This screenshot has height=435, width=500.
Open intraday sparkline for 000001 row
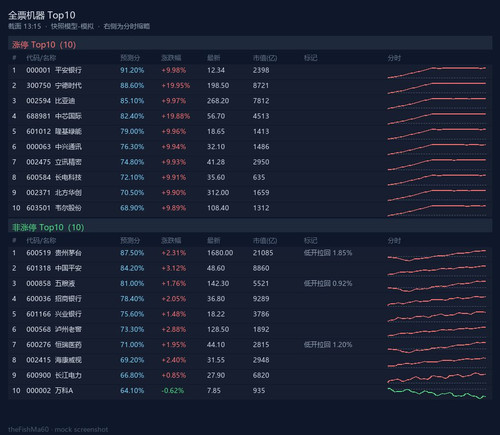click(x=437, y=72)
